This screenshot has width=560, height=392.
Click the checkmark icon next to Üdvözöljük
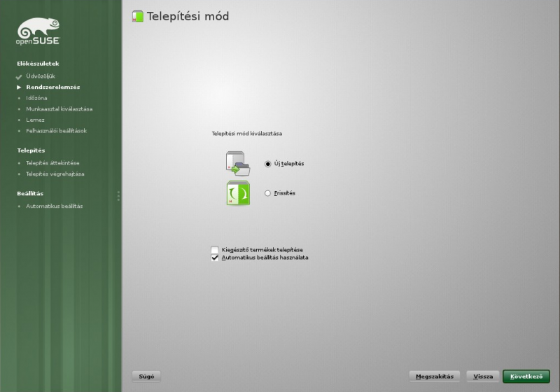click(x=19, y=77)
